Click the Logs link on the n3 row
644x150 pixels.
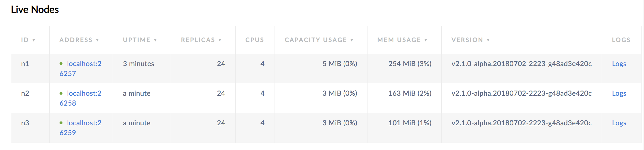pos(619,123)
